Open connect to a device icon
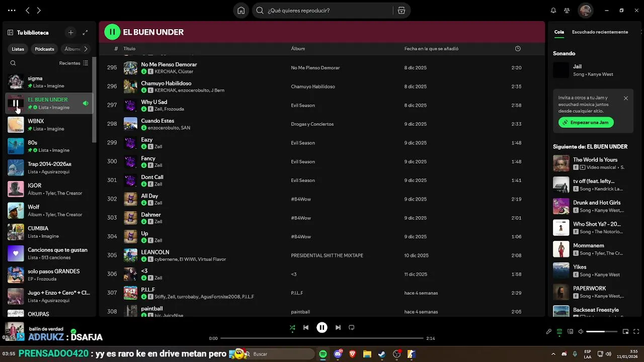This screenshot has height=362, width=644. click(570, 332)
